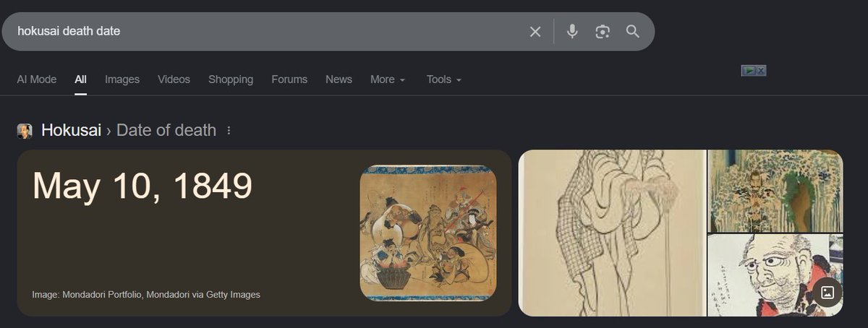Open the image gallery icon on portrait
The image size is (868, 328).
(828, 293)
